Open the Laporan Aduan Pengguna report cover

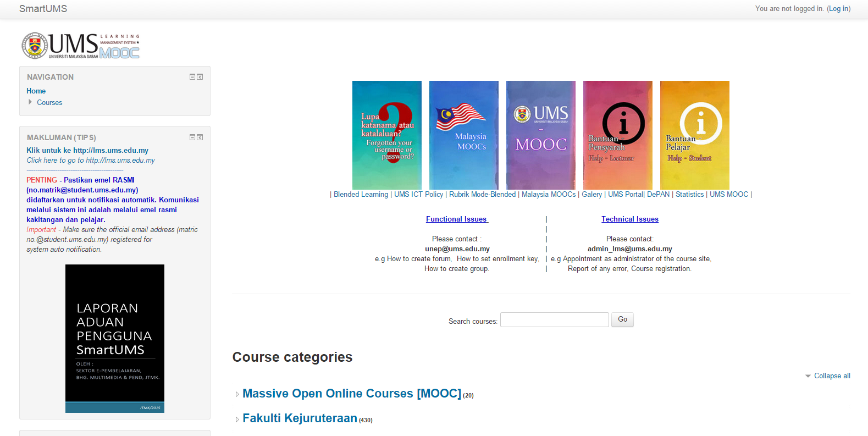[x=114, y=338]
